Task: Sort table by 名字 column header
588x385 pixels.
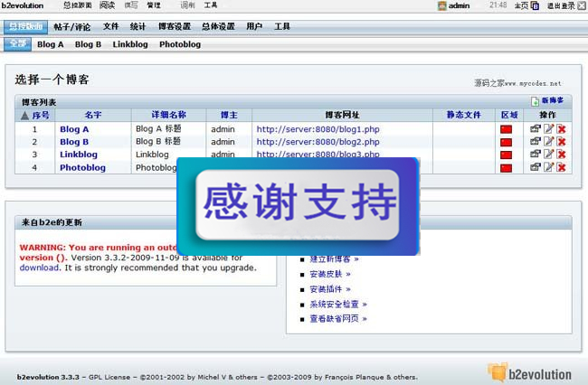Action: 93,115
